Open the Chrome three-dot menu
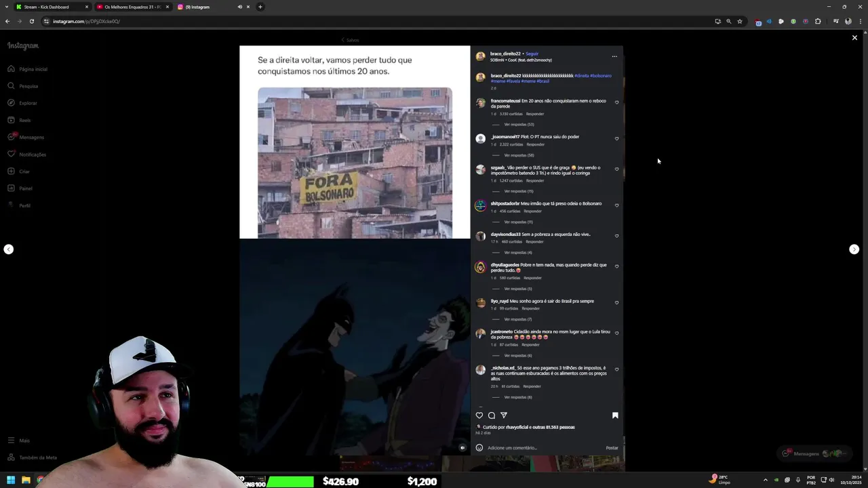 point(861,21)
